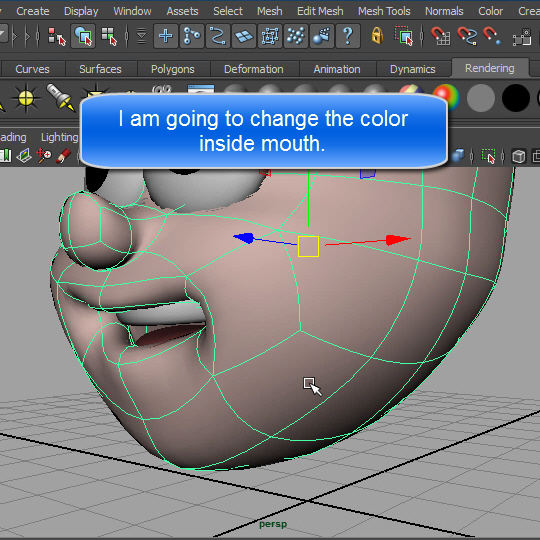Open the Edit Mesh menu
Viewport: 540px width, 540px height.
tap(320, 11)
